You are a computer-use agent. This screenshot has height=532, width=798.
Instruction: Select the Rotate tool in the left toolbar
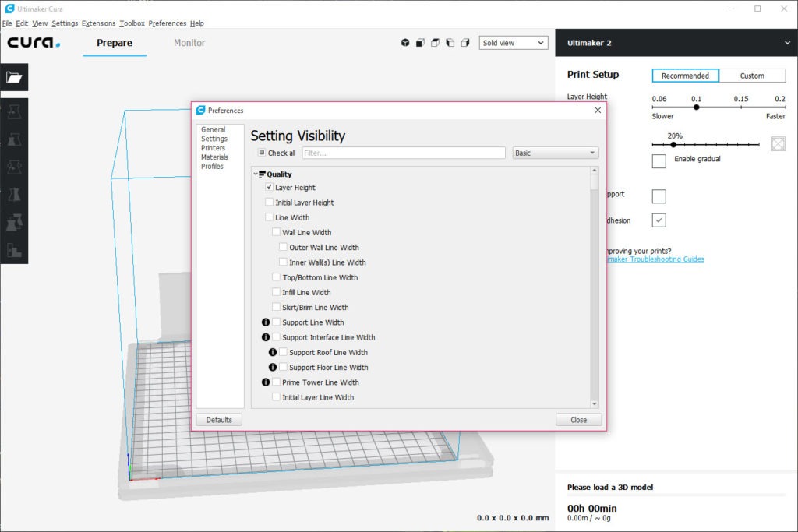click(14, 167)
